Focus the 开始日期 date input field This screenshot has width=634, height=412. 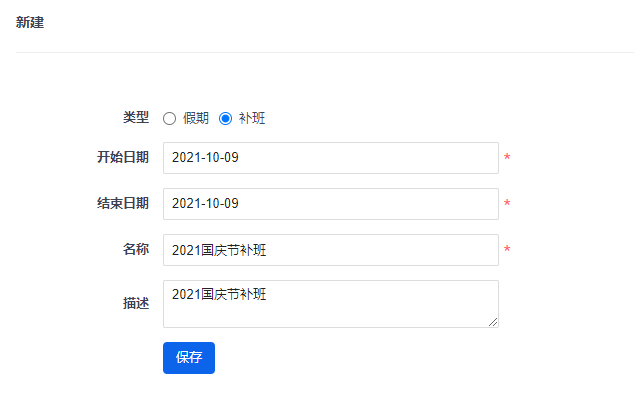(x=331, y=158)
